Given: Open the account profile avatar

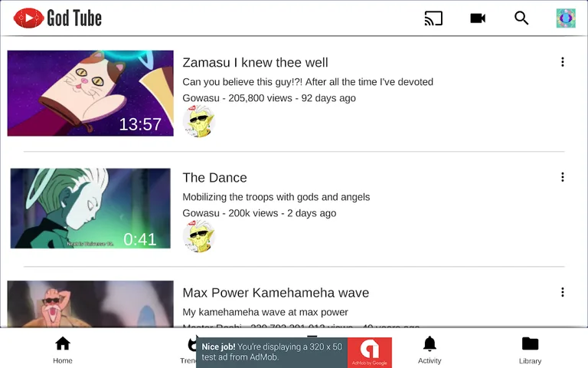Looking at the screenshot, I should 566,18.
